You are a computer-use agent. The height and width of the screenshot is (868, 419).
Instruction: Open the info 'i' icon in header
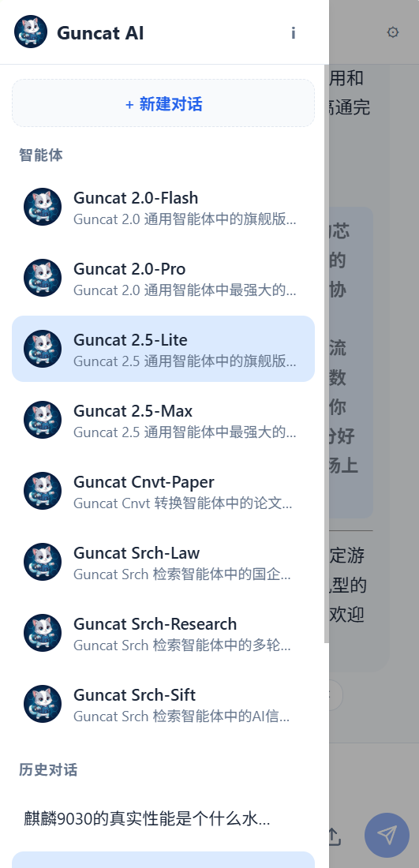point(294,33)
